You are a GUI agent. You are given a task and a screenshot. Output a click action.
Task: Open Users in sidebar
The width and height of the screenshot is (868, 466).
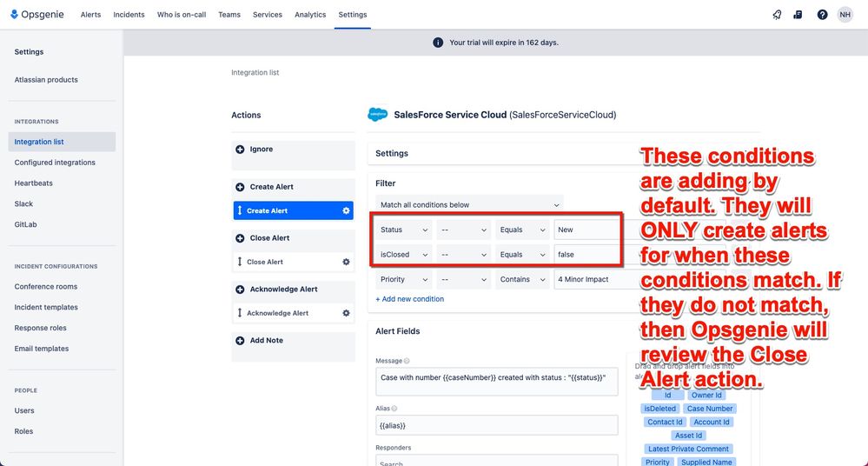pyautogui.click(x=24, y=410)
